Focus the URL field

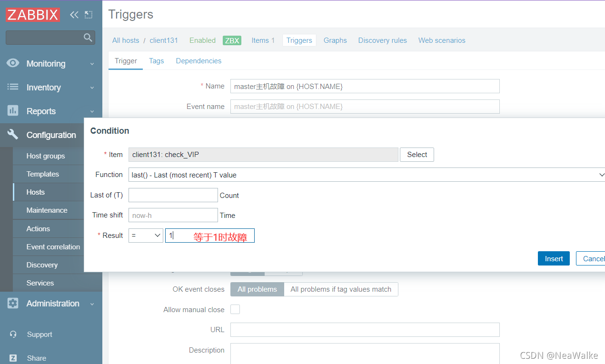tap(365, 330)
